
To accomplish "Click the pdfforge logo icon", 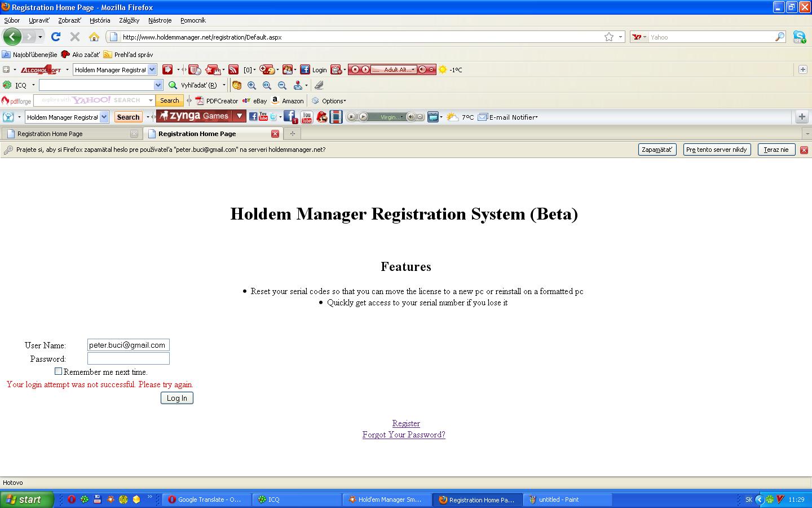I will pos(16,101).
